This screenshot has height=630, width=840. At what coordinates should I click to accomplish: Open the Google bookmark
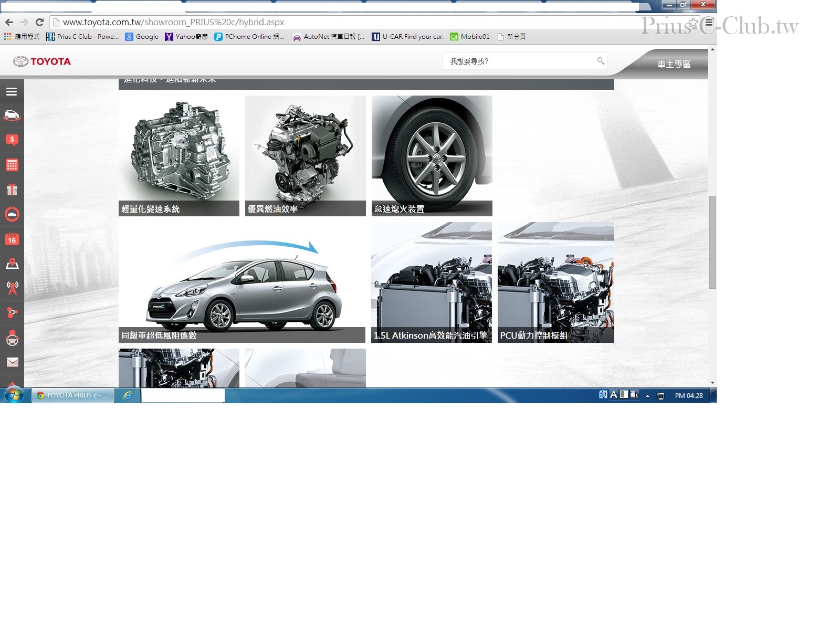coord(142,37)
